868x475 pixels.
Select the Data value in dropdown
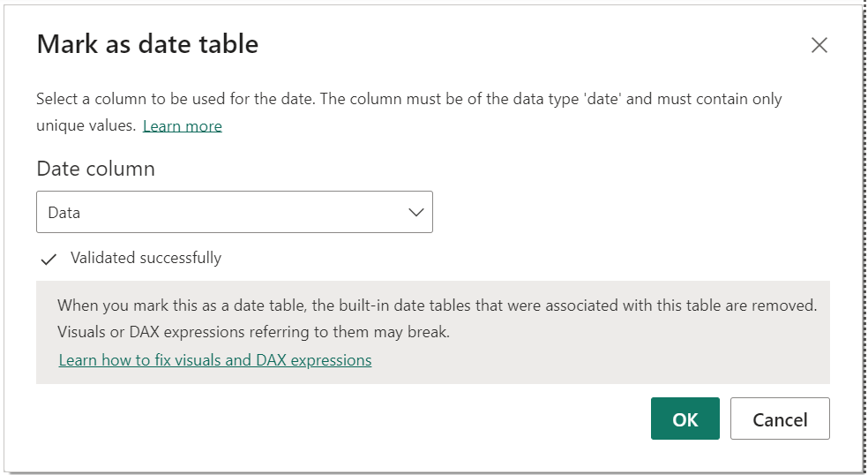pos(64,213)
